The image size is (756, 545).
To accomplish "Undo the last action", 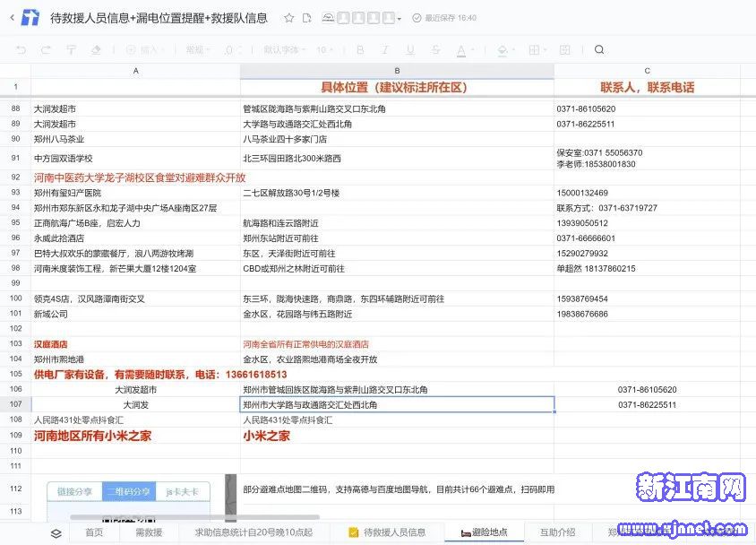I will pos(21,49).
